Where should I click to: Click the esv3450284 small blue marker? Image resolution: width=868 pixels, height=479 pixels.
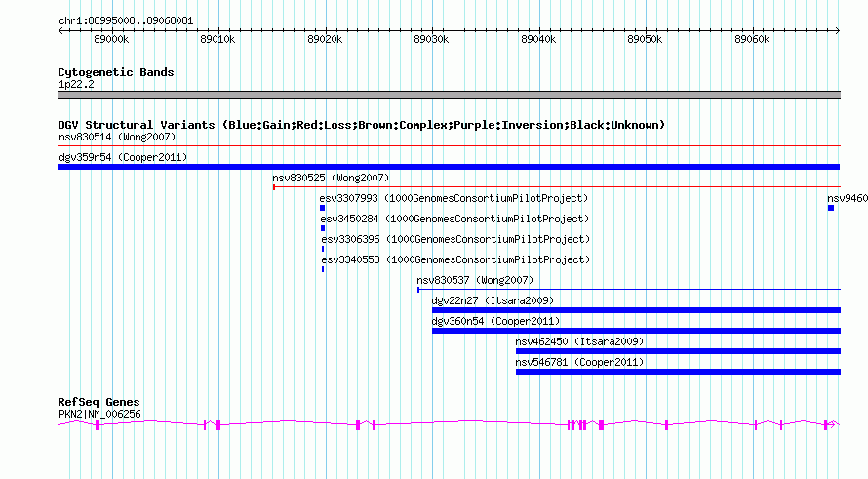[x=323, y=228]
